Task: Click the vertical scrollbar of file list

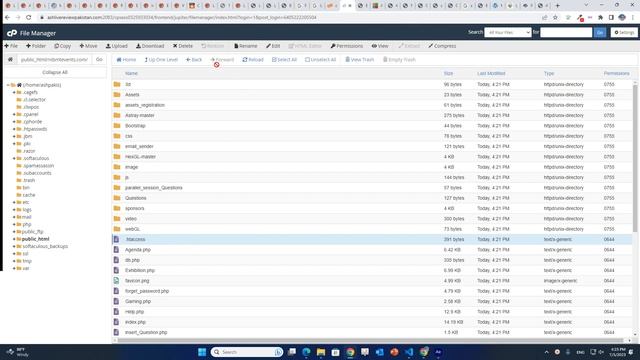Action: 635,157
